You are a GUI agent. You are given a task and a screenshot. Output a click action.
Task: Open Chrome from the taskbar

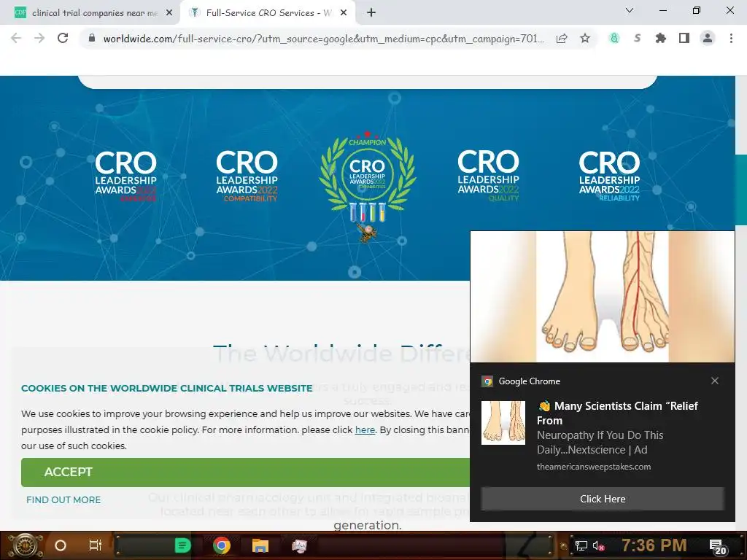[222, 545]
